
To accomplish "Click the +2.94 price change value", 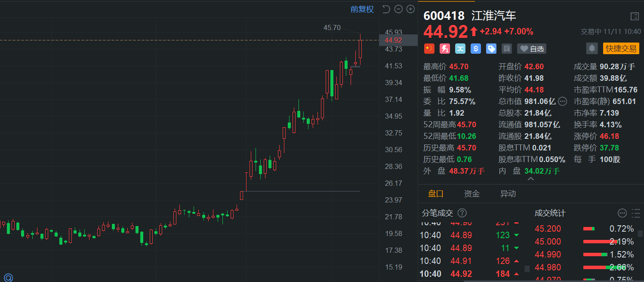I will pyautogui.click(x=490, y=31).
